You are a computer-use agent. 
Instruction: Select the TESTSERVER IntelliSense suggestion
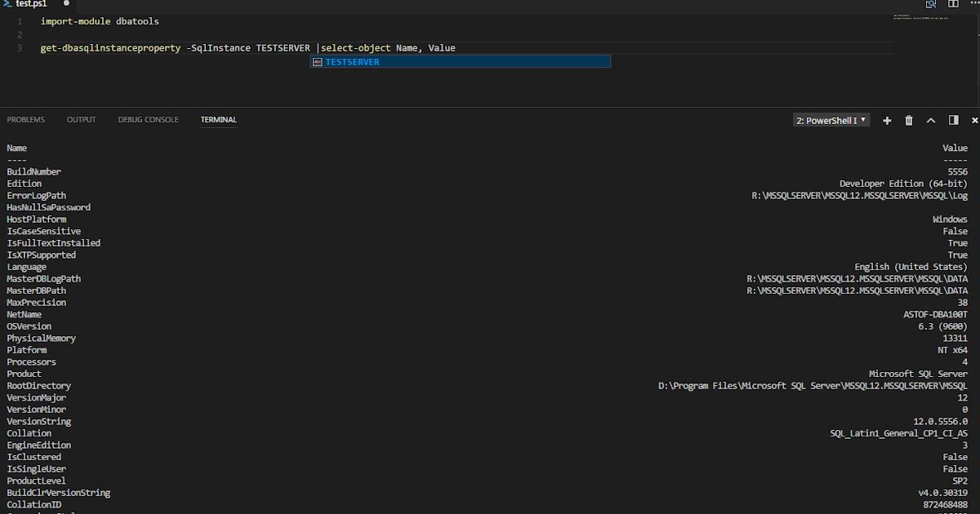pyautogui.click(x=353, y=61)
